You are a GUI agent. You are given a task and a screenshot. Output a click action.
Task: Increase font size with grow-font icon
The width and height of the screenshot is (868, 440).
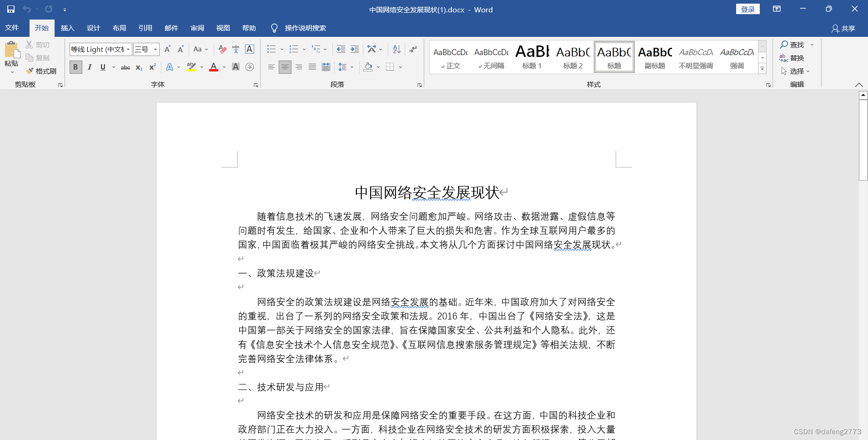pyautogui.click(x=167, y=49)
